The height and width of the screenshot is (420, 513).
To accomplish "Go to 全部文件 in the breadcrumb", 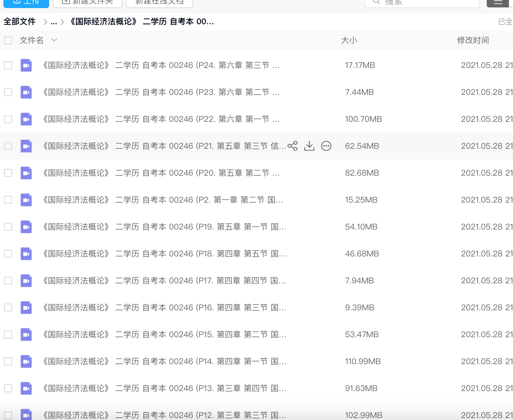I will point(20,22).
